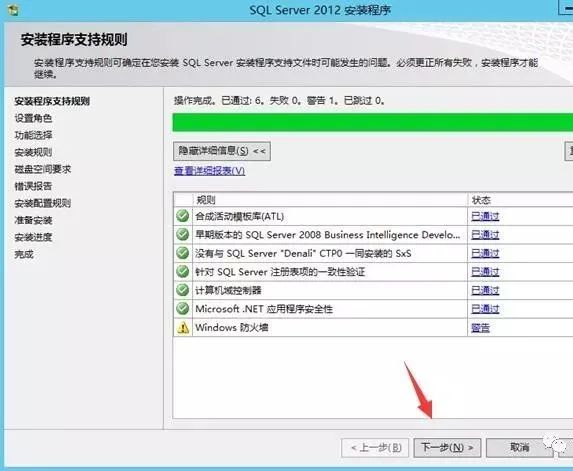Select 准备安装 step in sidebar
Image resolution: width=573 pixels, height=471 pixels.
[x=33, y=220]
